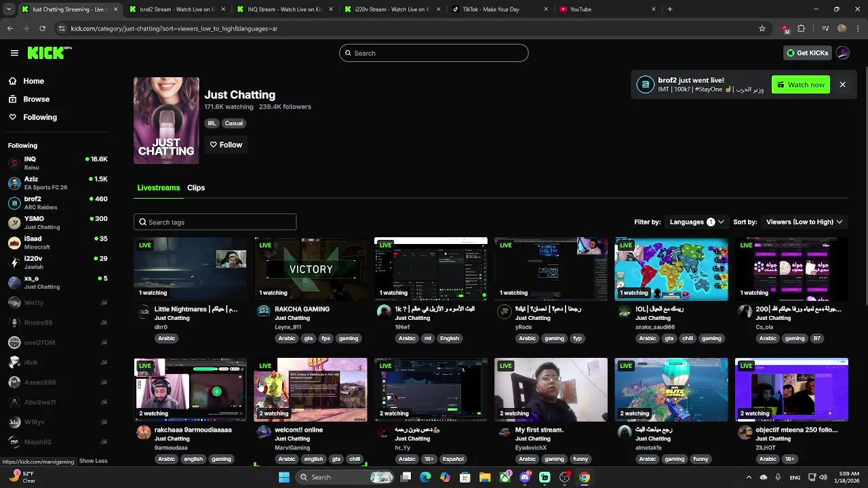
Task: Open Just Chatting category cover image
Action: click(x=166, y=120)
